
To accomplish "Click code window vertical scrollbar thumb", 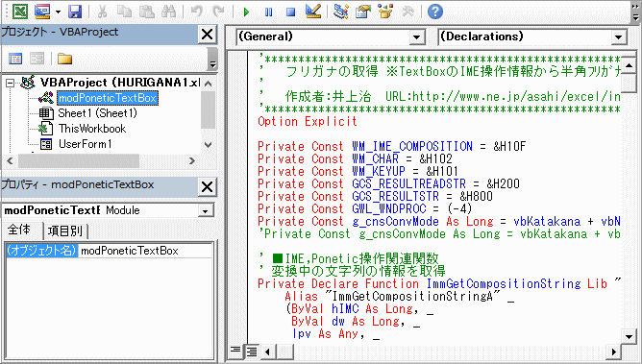I will (x=629, y=84).
